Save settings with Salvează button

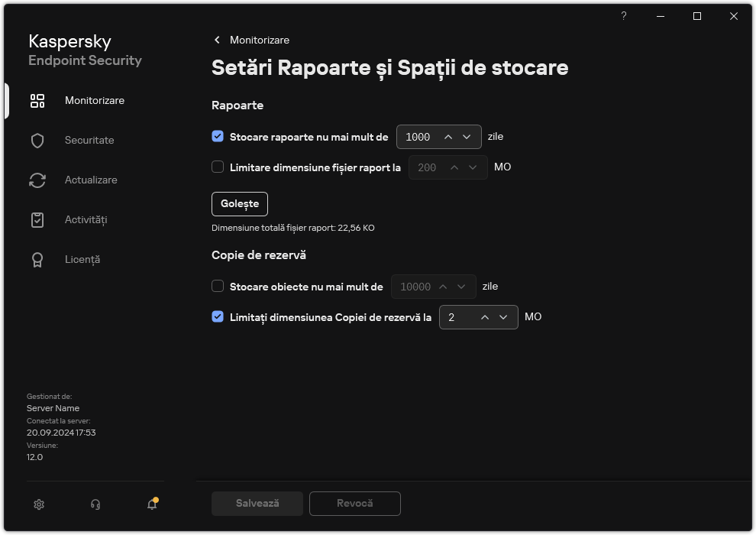[257, 503]
